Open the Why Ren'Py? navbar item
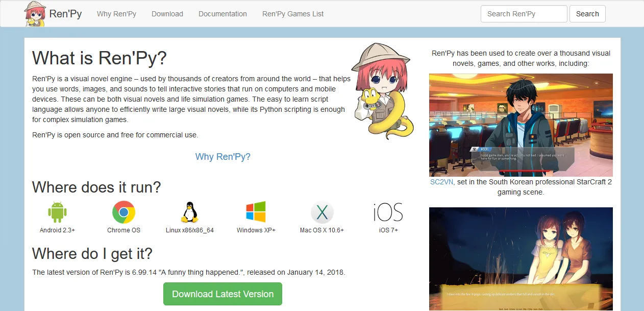Screen dimensions: 644x311 116,14
